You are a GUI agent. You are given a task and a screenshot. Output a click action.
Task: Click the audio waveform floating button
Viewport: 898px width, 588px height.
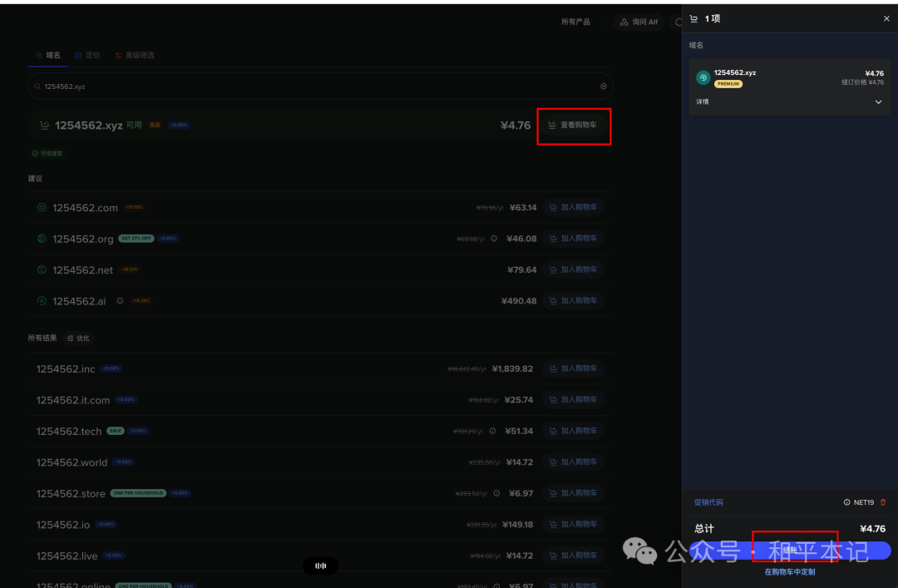pyautogui.click(x=320, y=566)
